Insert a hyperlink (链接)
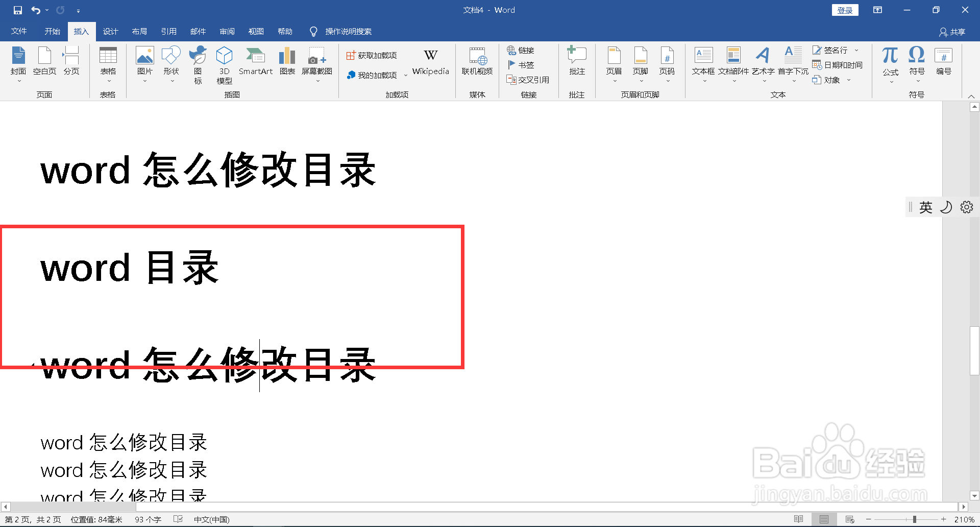Viewport: 980px width, 527px height. 521,50
